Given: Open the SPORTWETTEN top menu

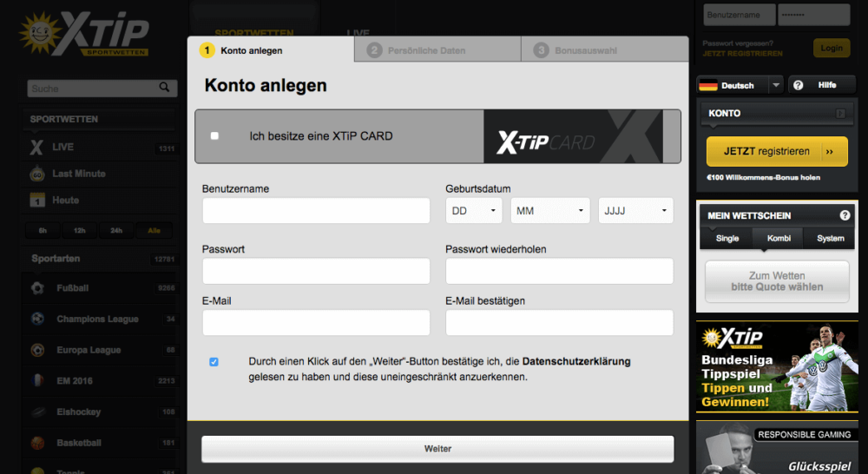Looking at the screenshot, I should pyautogui.click(x=254, y=33).
